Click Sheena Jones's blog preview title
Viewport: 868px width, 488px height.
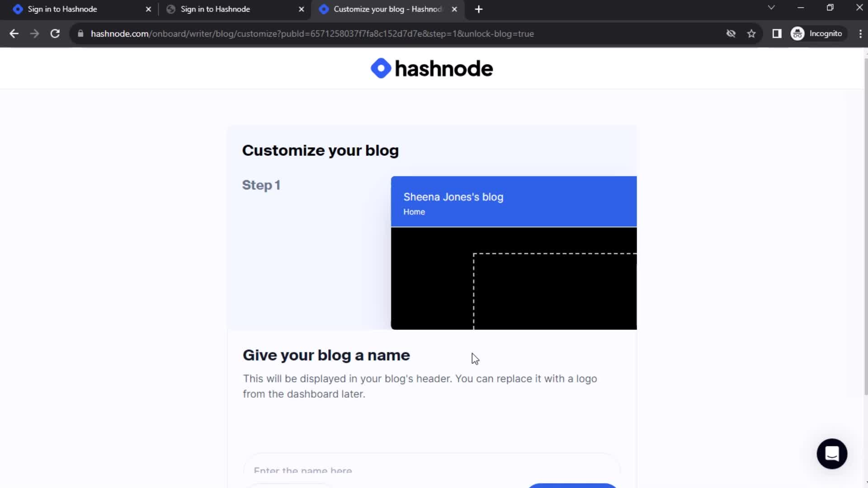coord(453,197)
